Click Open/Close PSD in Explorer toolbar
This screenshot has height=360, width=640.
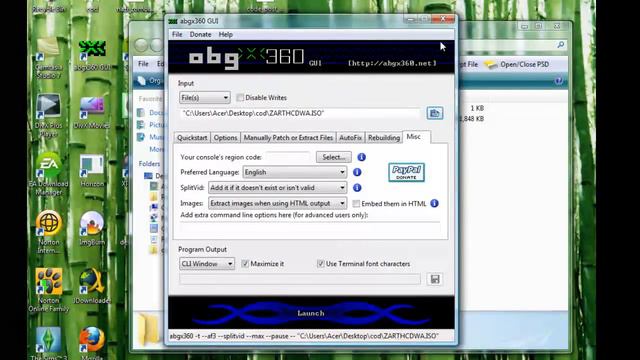pos(517,64)
